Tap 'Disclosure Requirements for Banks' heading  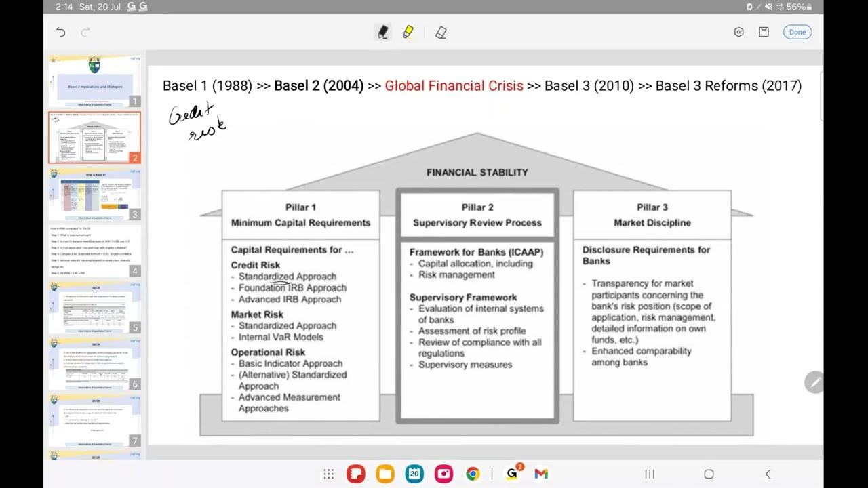tap(646, 256)
